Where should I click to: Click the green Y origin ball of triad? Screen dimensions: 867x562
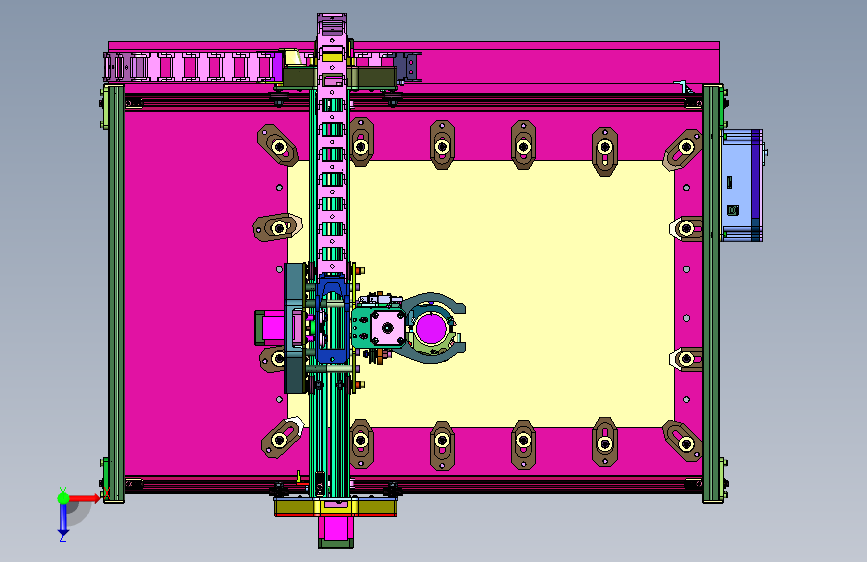(63, 498)
